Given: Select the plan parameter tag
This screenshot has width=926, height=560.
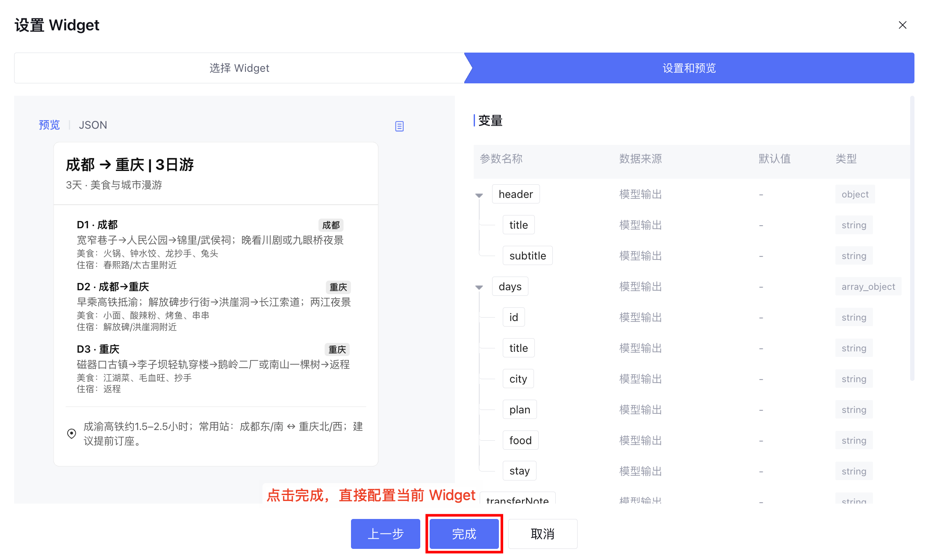Looking at the screenshot, I should coord(519,410).
